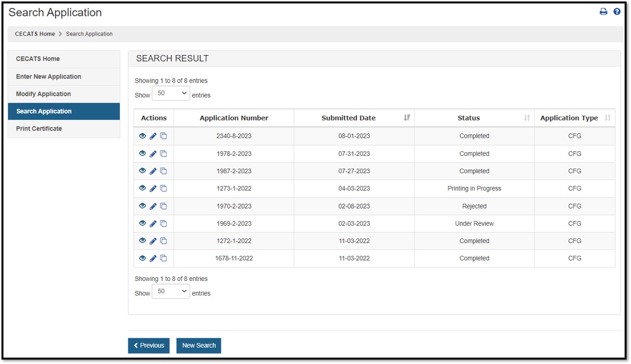Open the top Show entries dropdown
631x364 pixels.
point(171,93)
